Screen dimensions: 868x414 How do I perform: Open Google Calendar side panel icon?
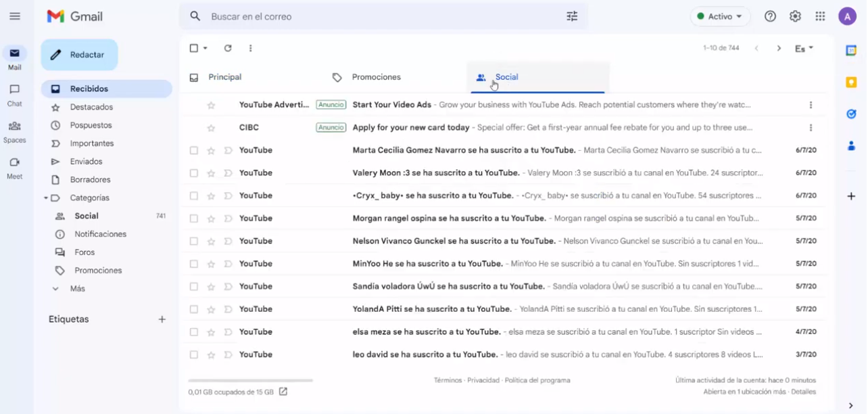click(x=851, y=50)
